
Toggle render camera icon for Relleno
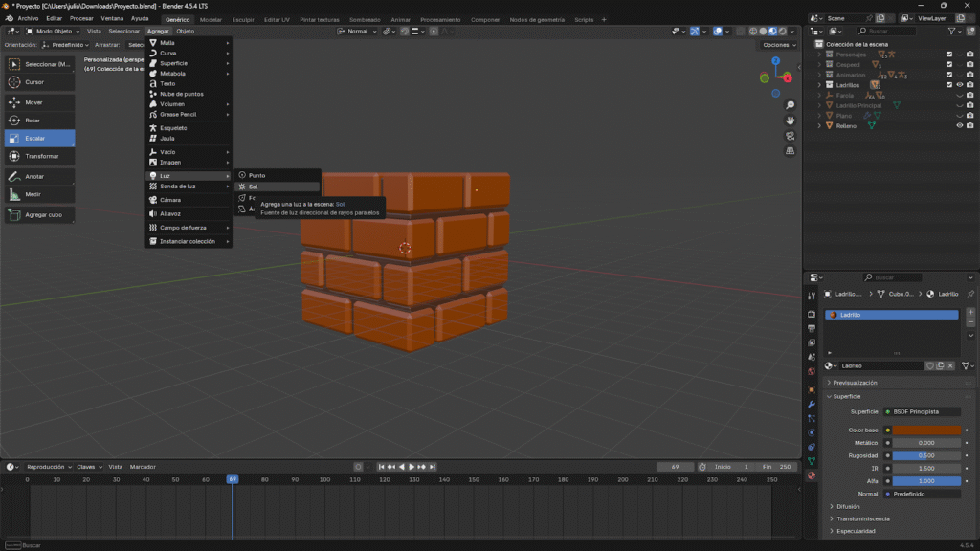tap(970, 125)
